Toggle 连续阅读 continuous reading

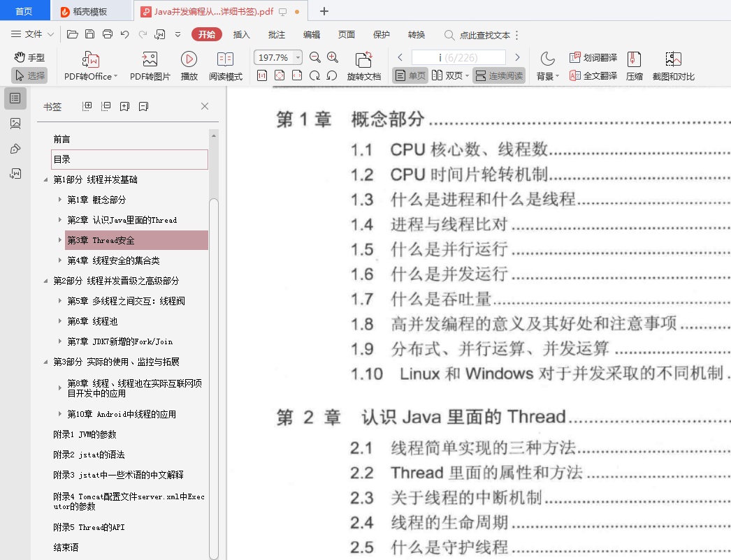499,75
